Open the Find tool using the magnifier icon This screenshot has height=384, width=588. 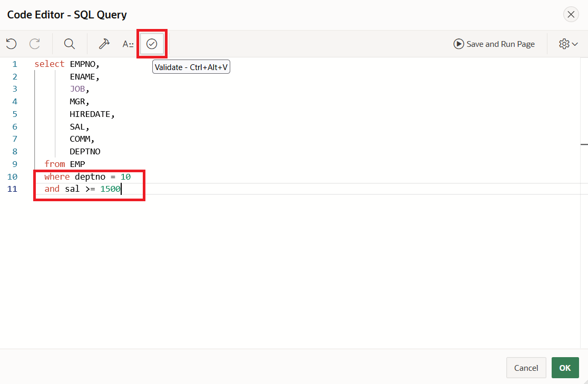click(x=69, y=44)
